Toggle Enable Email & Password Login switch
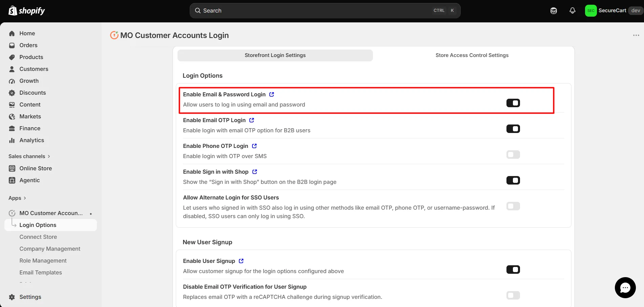 pos(513,103)
